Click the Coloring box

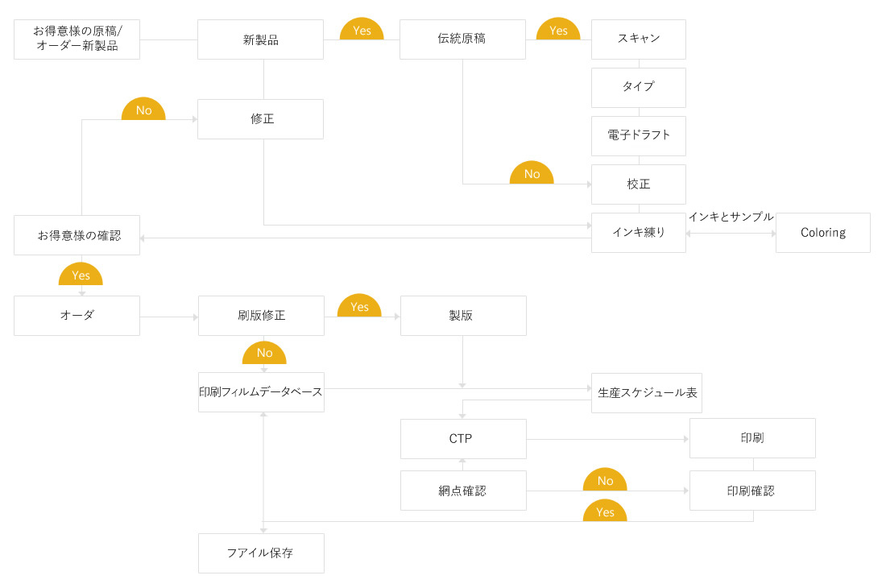click(x=822, y=233)
